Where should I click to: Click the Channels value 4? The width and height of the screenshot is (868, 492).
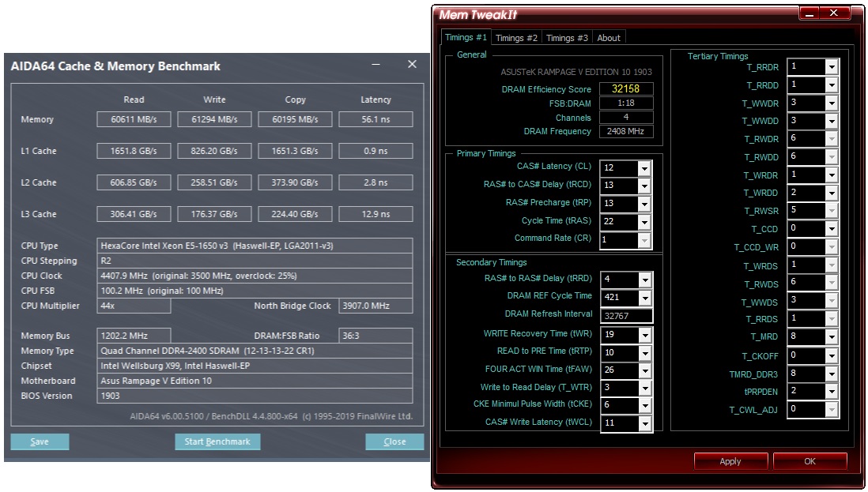tap(626, 117)
